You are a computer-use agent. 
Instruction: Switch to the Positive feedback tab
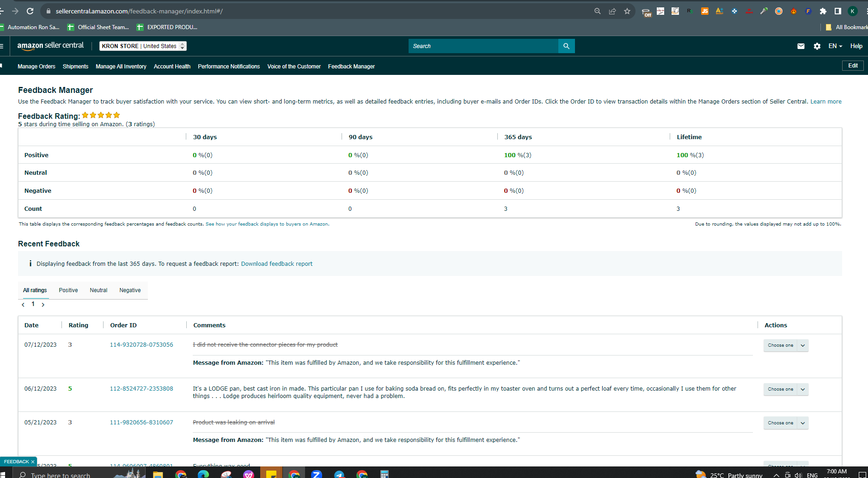coord(68,290)
